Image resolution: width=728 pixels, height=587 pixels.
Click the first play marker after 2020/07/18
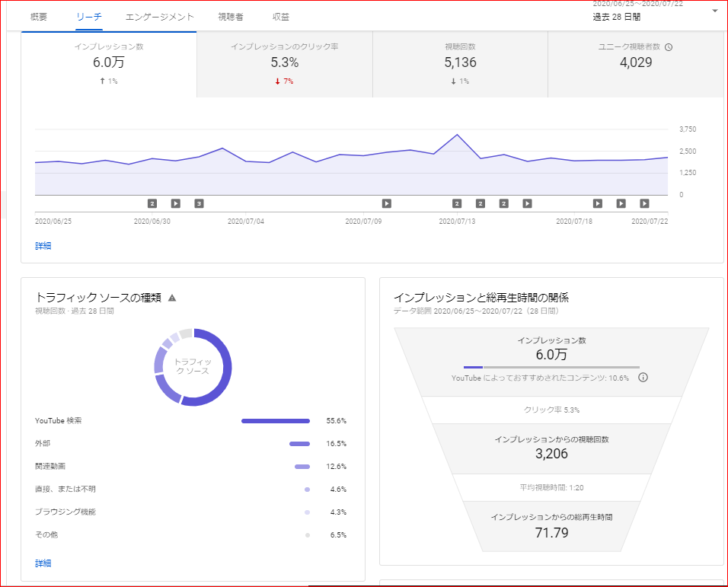(x=598, y=203)
